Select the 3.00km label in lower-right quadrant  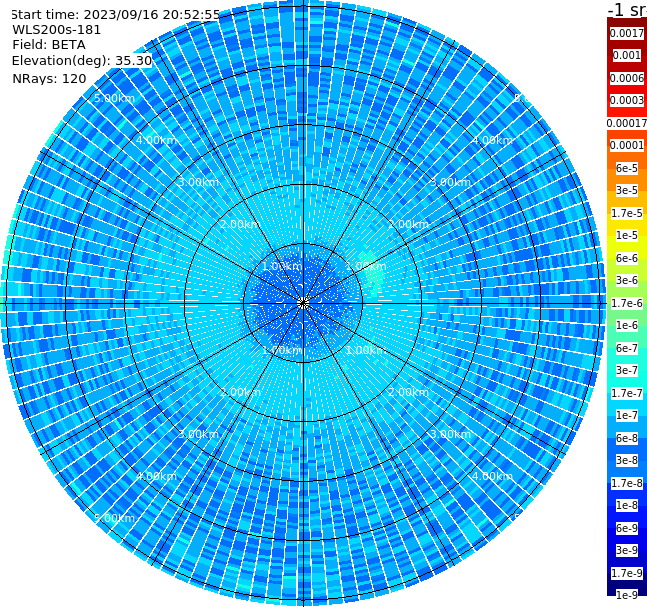[450, 434]
